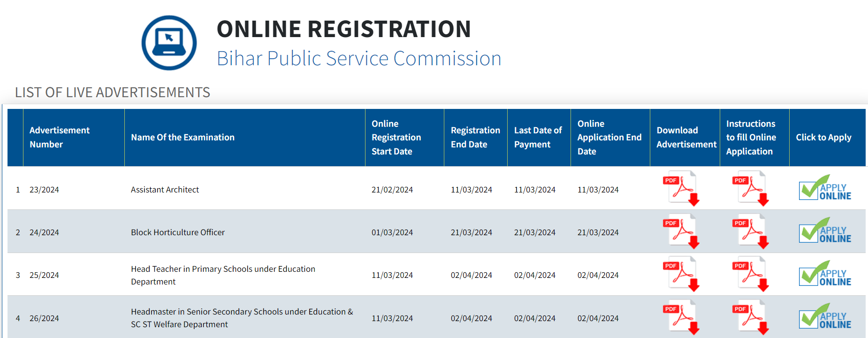Click the Download Advertisement column header
Screen dimensions: 868x338
point(686,137)
